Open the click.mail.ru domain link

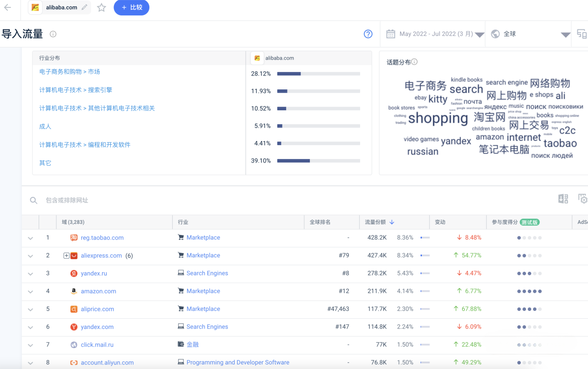tap(97, 345)
